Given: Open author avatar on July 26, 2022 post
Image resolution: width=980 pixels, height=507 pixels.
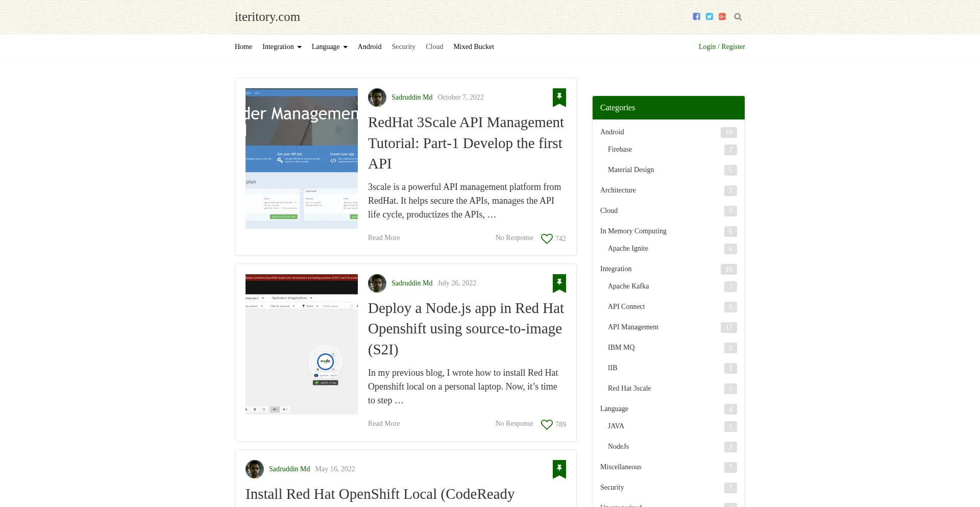Looking at the screenshot, I should tap(377, 283).
